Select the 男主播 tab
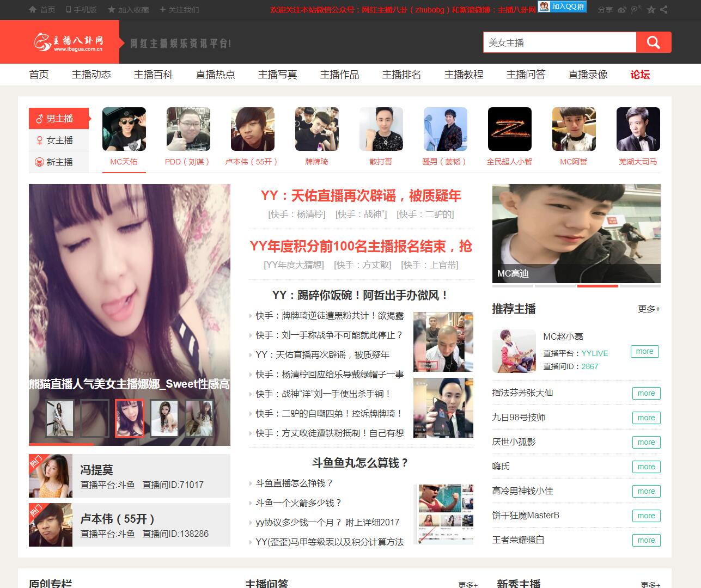Screen dimensions: 701x588 59,118
